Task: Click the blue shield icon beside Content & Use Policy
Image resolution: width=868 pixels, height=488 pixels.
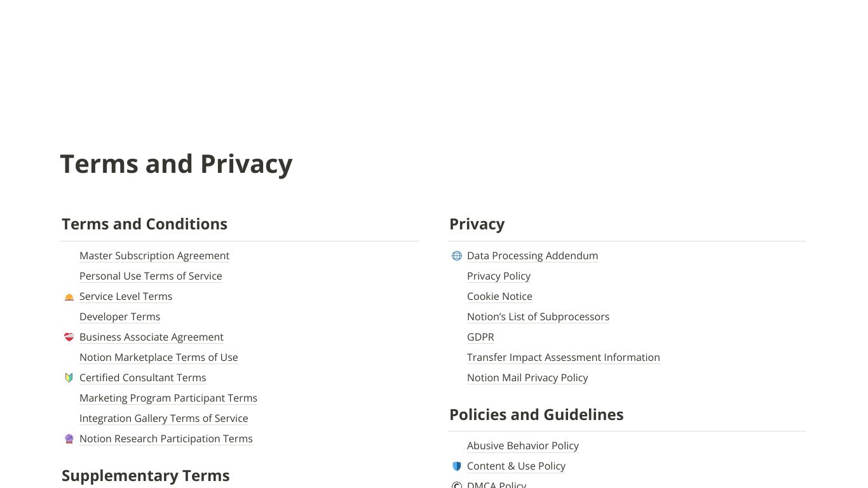Action: [x=457, y=466]
